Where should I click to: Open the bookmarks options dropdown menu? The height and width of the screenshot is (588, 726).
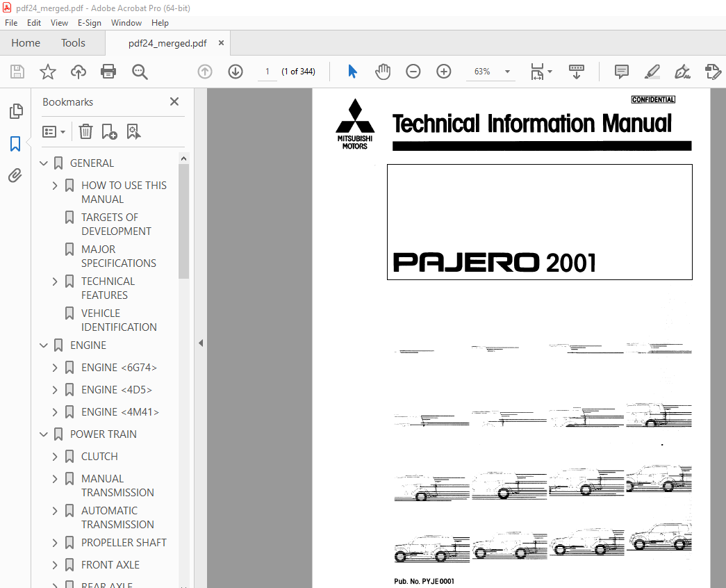tap(53, 131)
